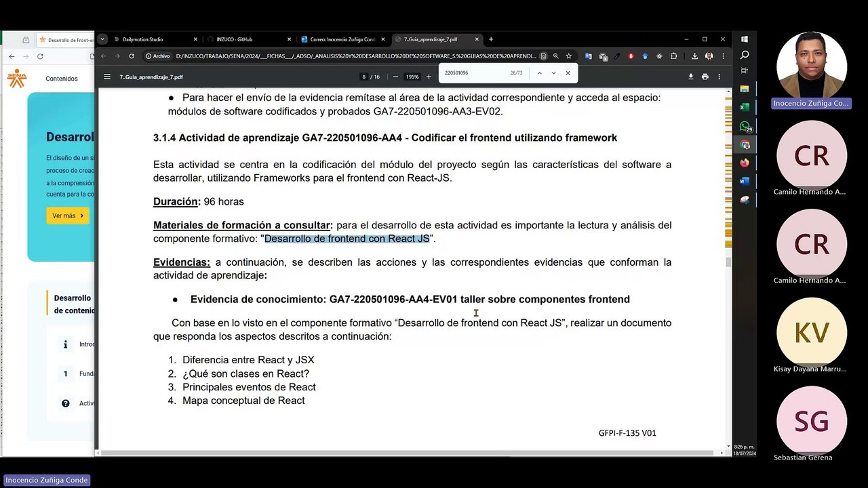This screenshot has height=488, width=868.
Task: Click the PDF page number field
Action: coord(365,77)
